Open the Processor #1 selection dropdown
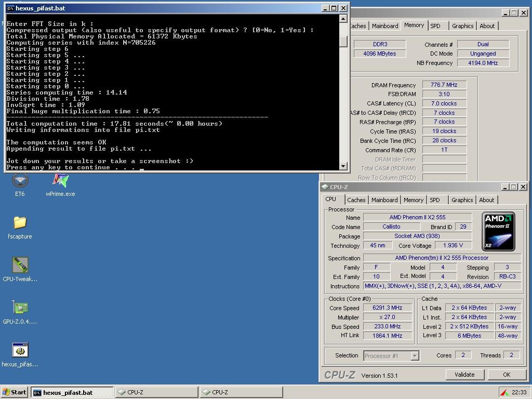This screenshot has width=532, height=399. pos(391,355)
